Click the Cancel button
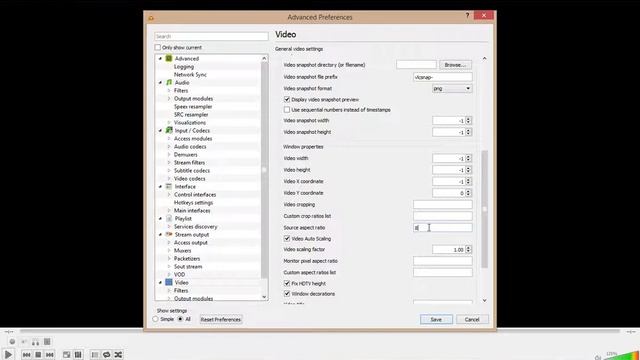 472,319
